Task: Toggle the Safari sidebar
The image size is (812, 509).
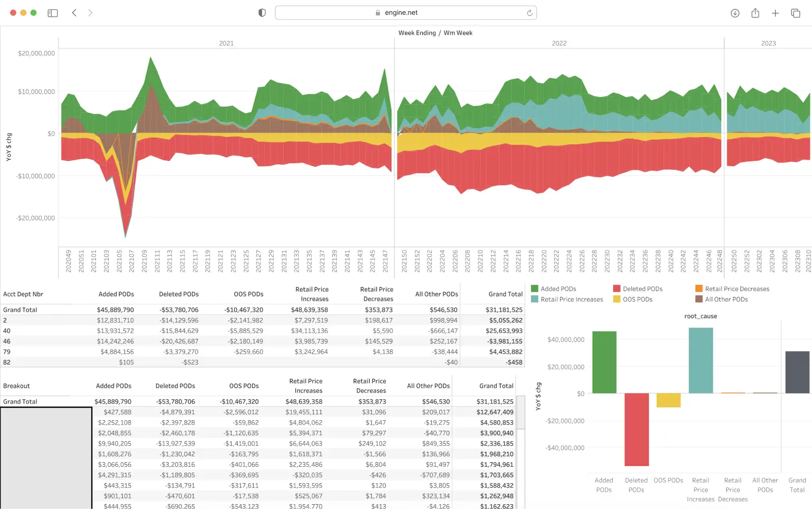Action: click(x=53, y=13)
